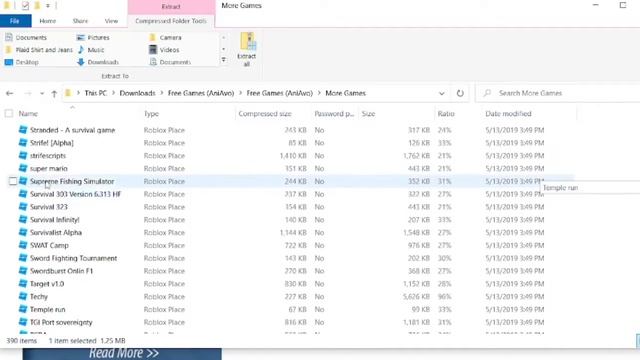Sort by the Name column header
Image resolution: width=640 pixels, height=360 pixels.
click(x=28, y=113)
